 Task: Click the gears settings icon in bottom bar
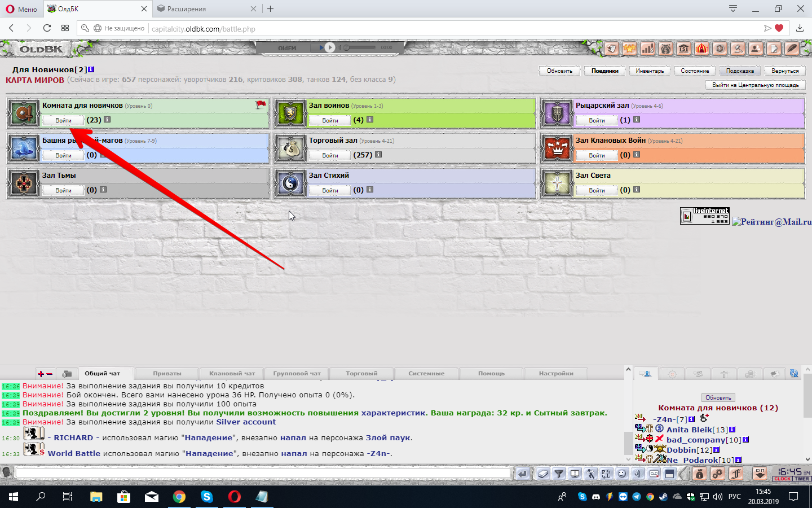point(717,474)
